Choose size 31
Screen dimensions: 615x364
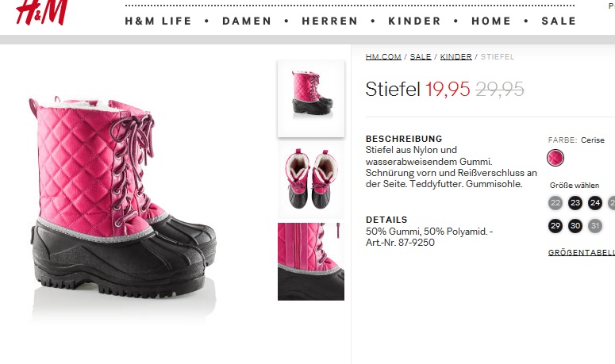click(x=595, y=226)
